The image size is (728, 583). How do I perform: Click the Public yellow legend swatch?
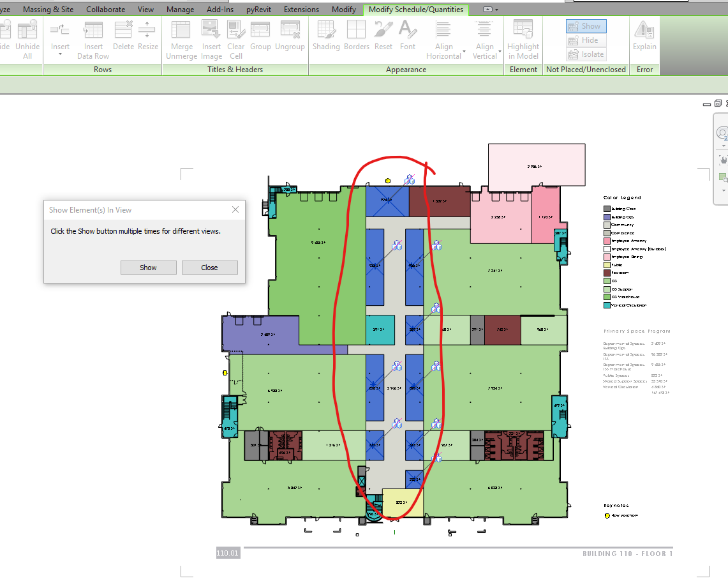606,265
